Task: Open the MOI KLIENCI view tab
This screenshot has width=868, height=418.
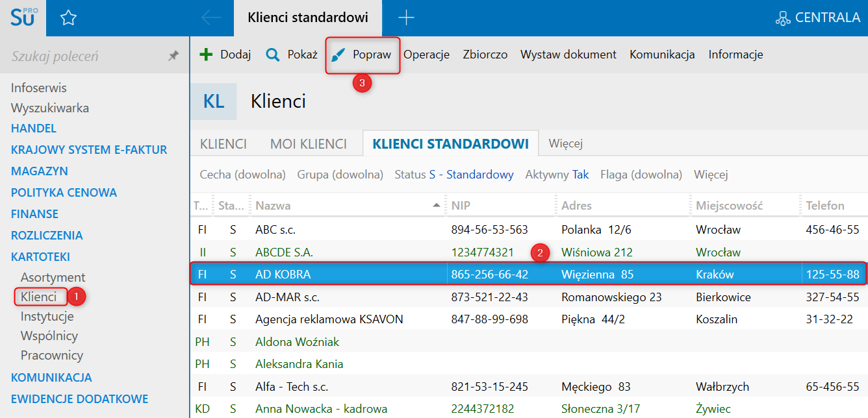Action: [309, 143]
